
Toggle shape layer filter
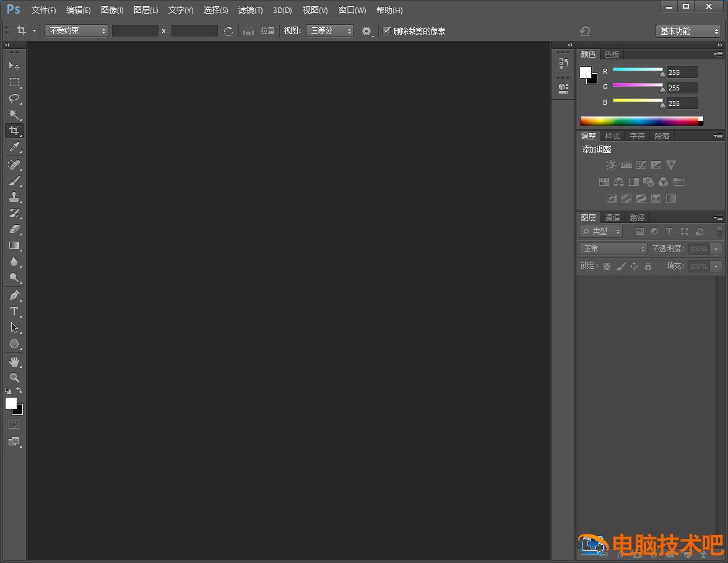[684, 231]
